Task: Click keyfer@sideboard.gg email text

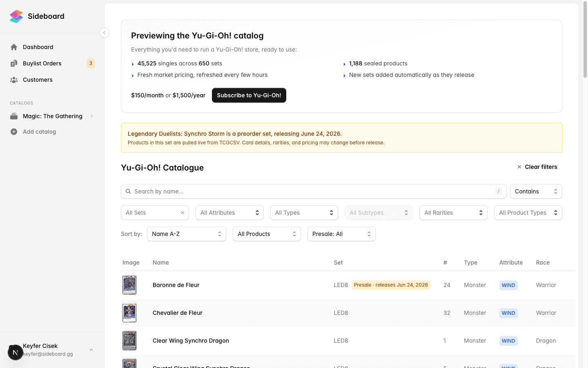Action: [x=48, y=354]
